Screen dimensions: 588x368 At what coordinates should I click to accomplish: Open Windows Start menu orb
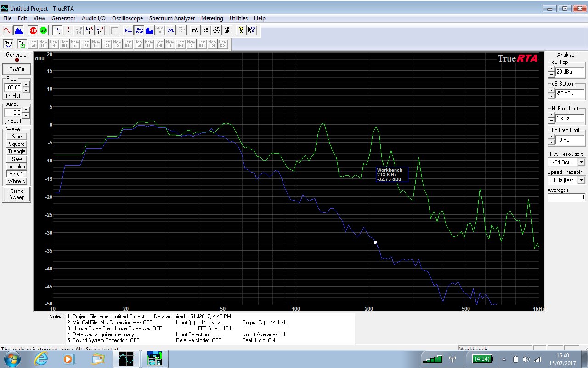pyautogui.click(x=13, y=359)
